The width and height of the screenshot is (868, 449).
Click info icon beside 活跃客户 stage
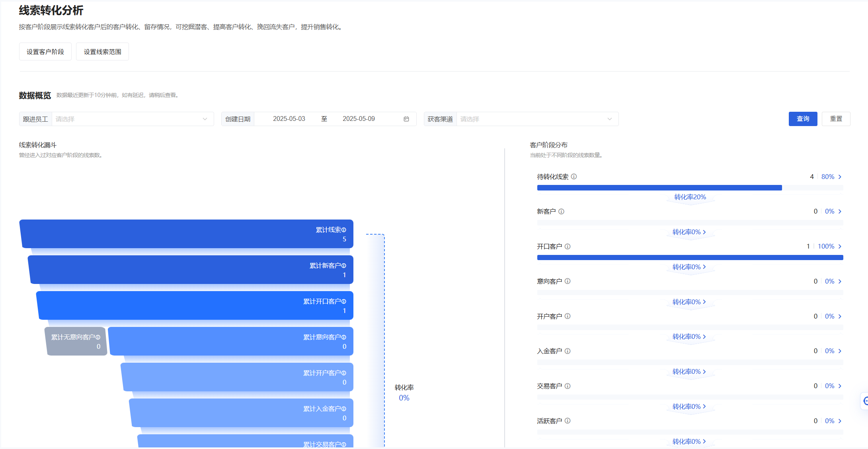[x=568, y=421]
